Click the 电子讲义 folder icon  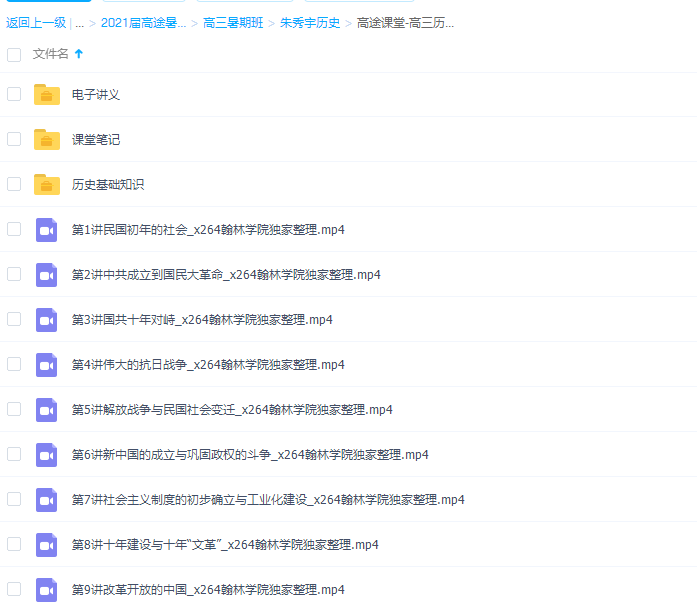pyautogui.click(x=47, y=95)
